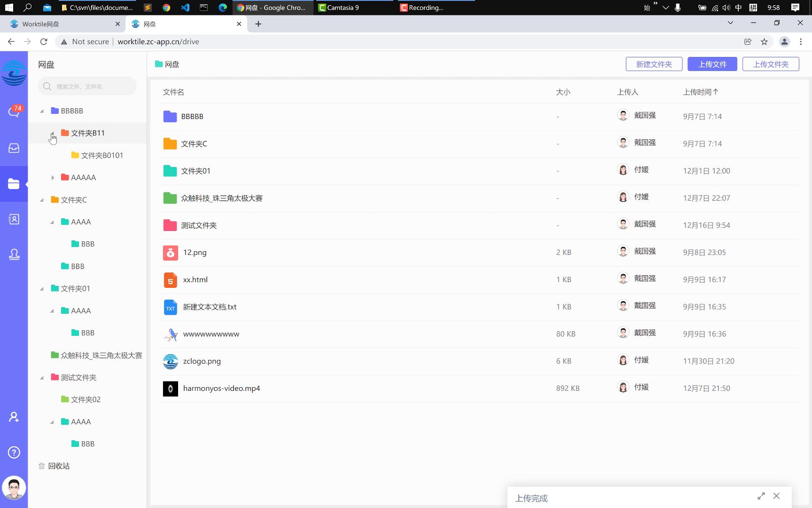This screenshot has width=812, height=508.
Task: Expand the upload completion panel
Action: 761,496
